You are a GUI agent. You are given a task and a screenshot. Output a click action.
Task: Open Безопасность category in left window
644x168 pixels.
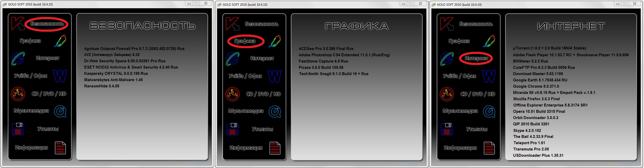coord(47,24)
